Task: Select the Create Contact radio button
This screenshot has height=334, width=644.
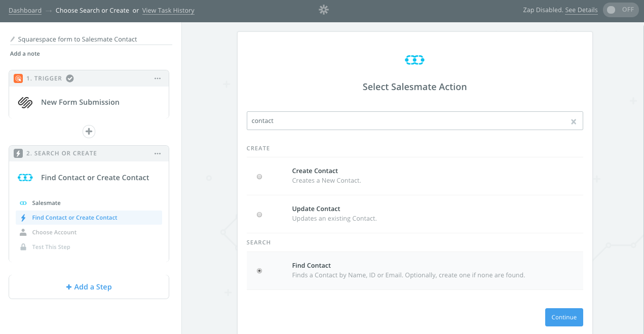Action: click(259, 177)
